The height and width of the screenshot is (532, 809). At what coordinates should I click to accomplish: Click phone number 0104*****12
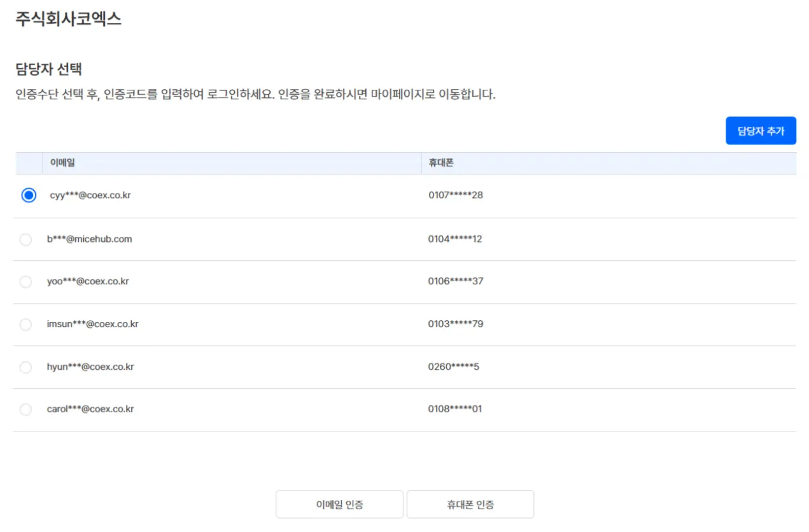[455, 239]
